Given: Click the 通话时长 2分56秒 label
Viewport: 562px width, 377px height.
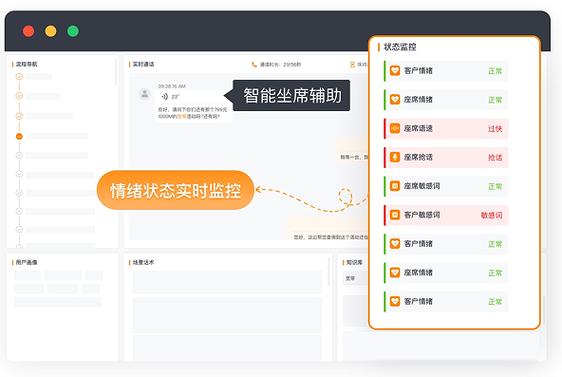Looking at the screenshot, I should pos(280,65).
